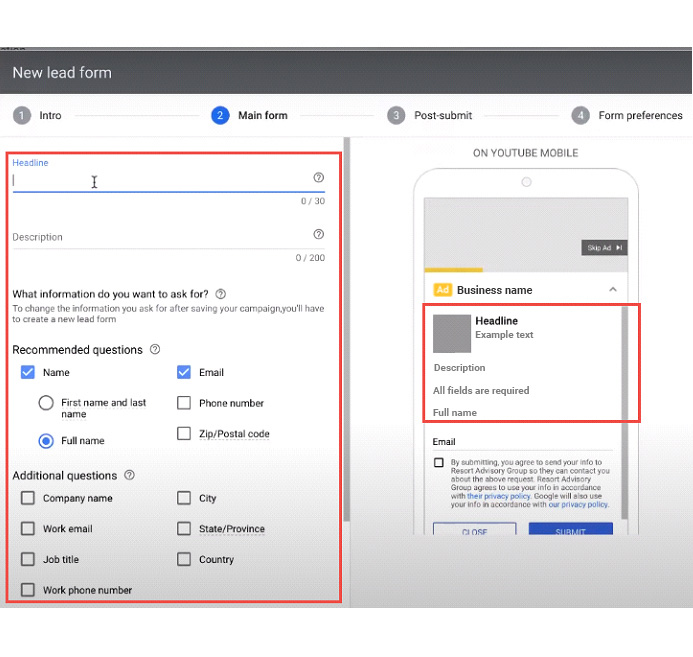
Task: Click the step 3 Post-submit circle icon
Action: coord(396,116)
